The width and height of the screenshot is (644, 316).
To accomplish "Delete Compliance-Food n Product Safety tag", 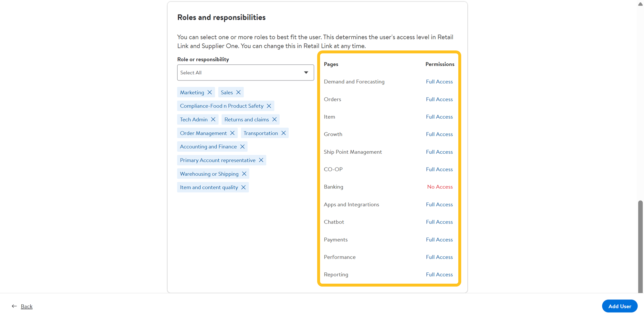I will 269,106.
